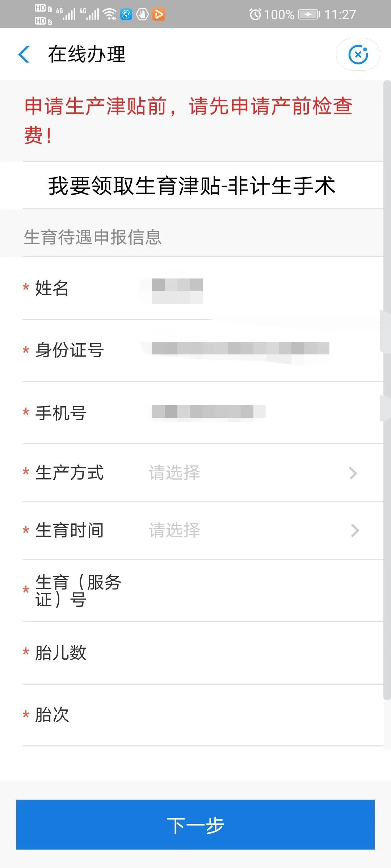391x868 pixels.
Task: Tap the 生育（服务证）号 input field
Action: 253,590
